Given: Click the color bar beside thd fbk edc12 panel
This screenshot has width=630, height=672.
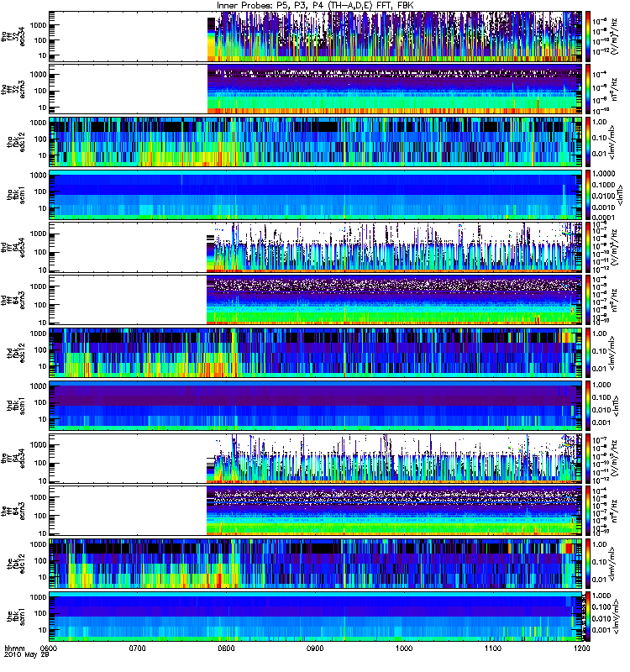Looking at the screenshot, I should coord(588,353).
